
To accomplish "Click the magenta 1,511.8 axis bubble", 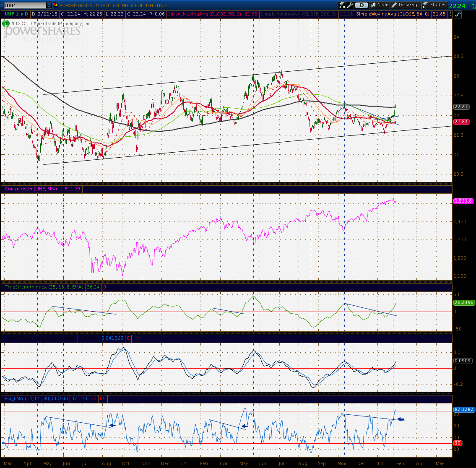I will tap(463, 201).
